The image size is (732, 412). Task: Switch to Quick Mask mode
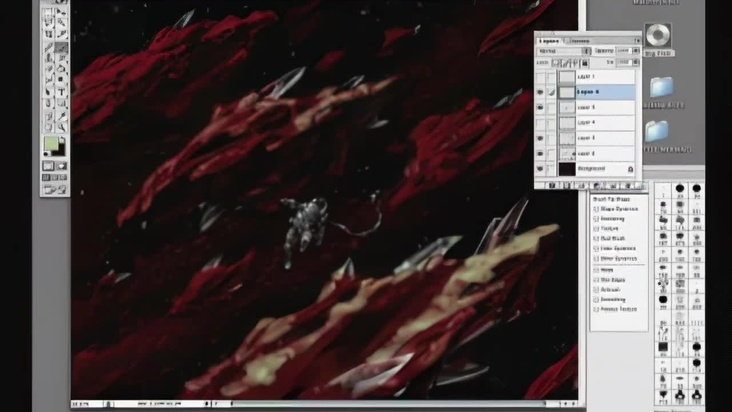[x=61, y=166]
